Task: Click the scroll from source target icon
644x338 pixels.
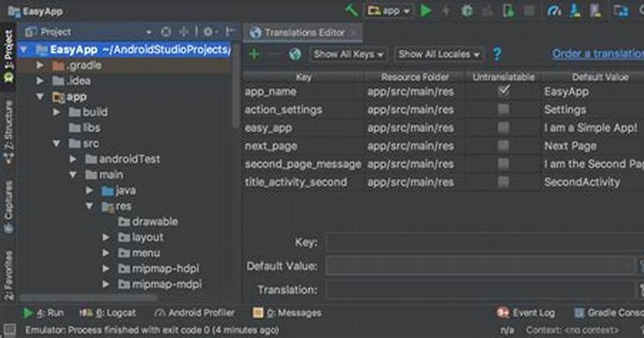Action: [x=166, y=32]
